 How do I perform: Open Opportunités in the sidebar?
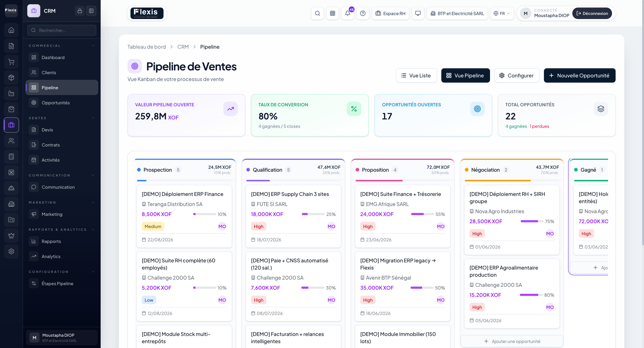point(62,103)
